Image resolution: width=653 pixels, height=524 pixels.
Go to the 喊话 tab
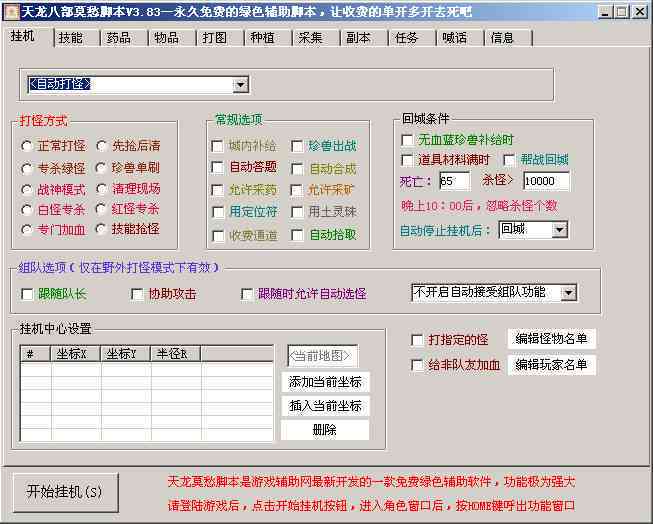coord(460,38)
